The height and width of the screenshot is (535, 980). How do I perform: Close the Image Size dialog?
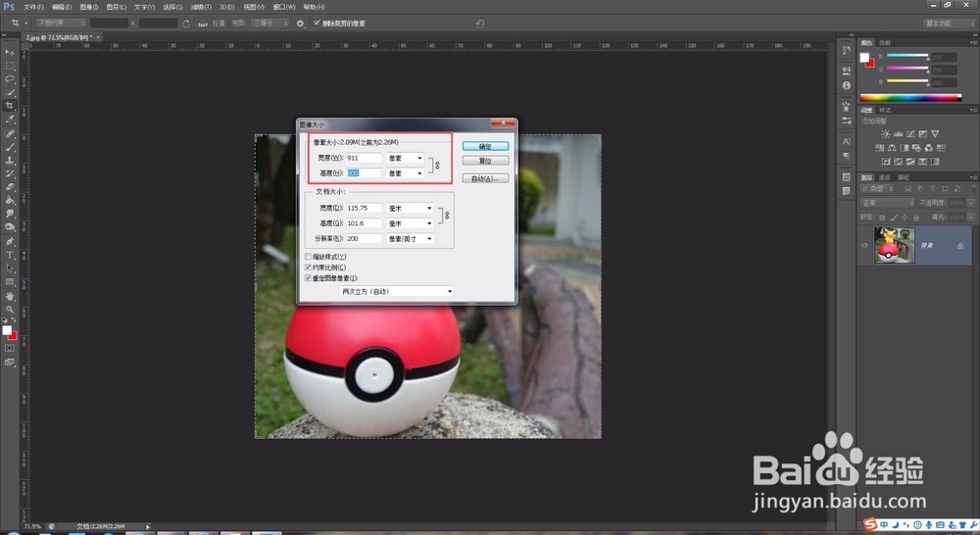(x=503, y=123)
